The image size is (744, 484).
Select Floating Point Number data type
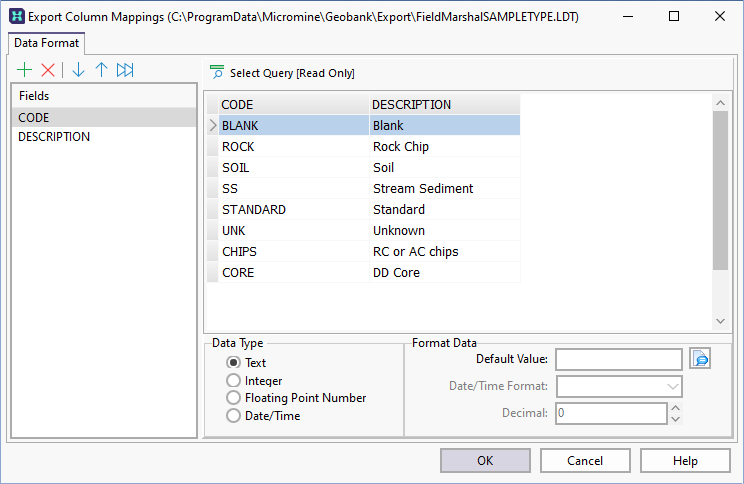point(234,398)
